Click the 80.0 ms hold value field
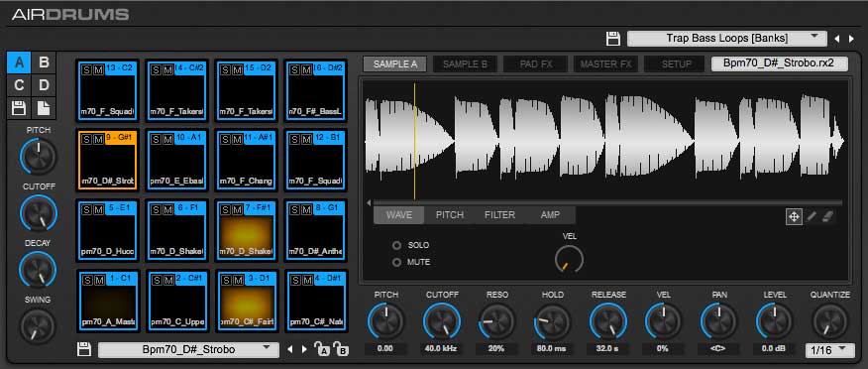 tap(553, 349)
